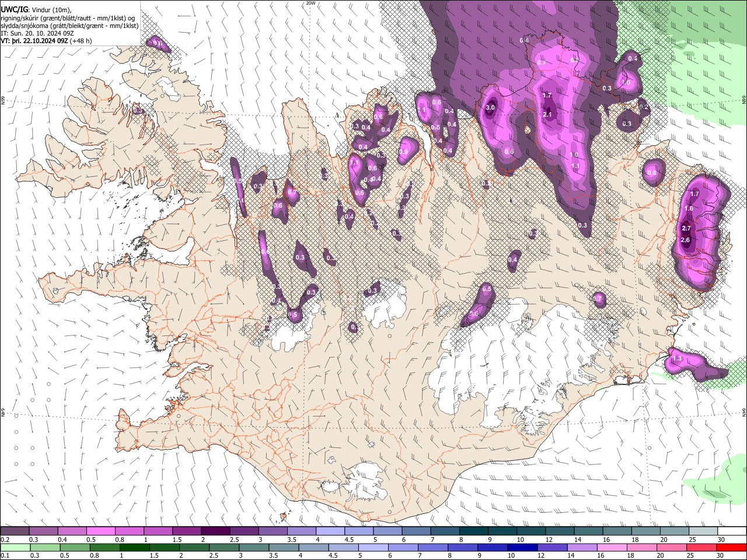Screen dimensions: 747x560
Task: Click the pale grey 25–30 swatch, upper scale
Action: click(703, 531)
